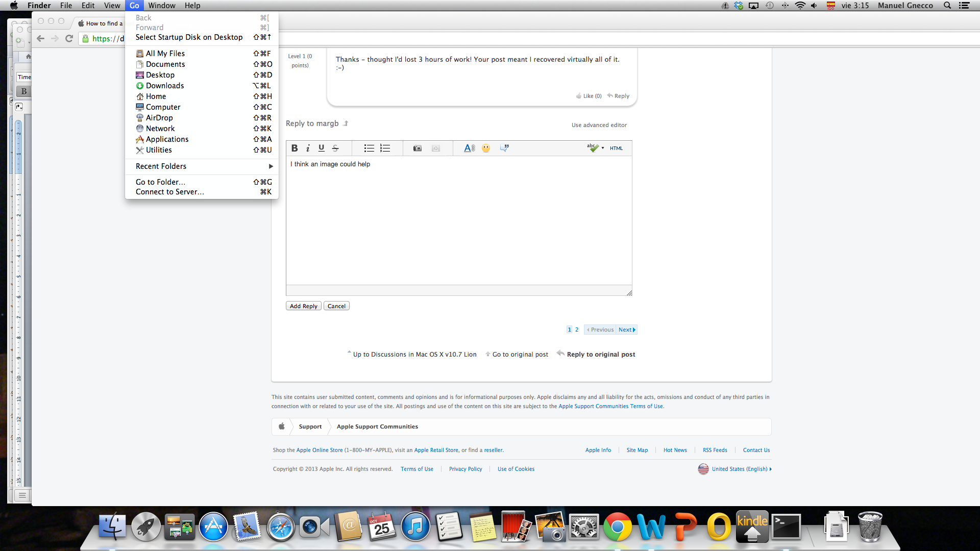Reload the page in the browser

(x=69, y=38)
